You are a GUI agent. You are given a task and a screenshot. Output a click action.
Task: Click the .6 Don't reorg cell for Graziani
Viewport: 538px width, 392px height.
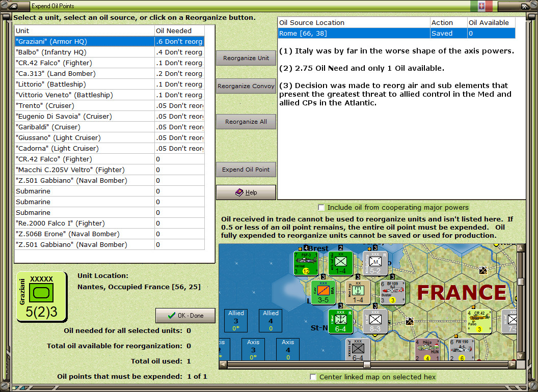[x=179, y=42]
